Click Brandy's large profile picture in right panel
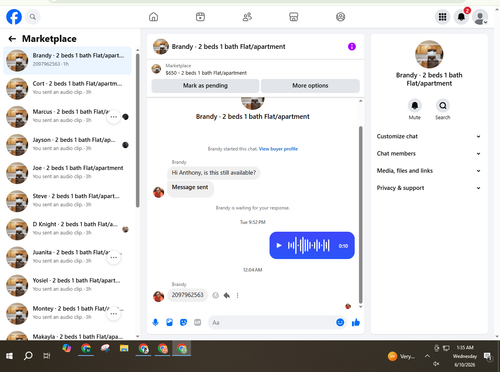500x372 pixels. 429,54
